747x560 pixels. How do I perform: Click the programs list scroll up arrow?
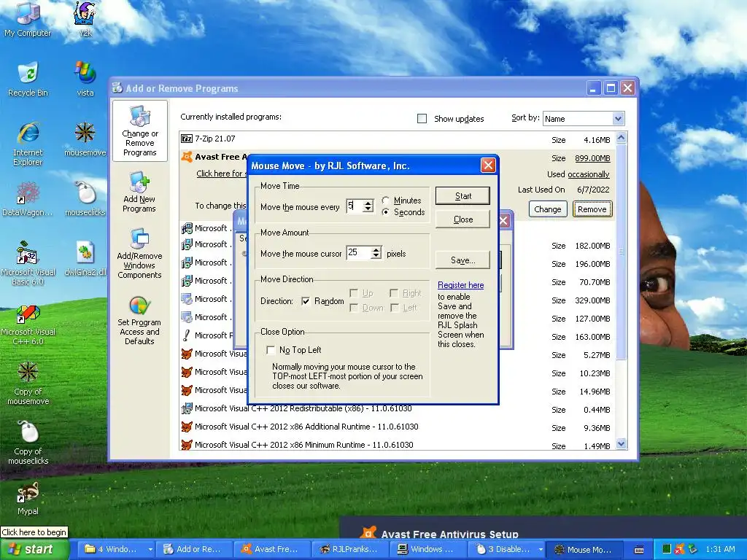(x=621, y=138)
